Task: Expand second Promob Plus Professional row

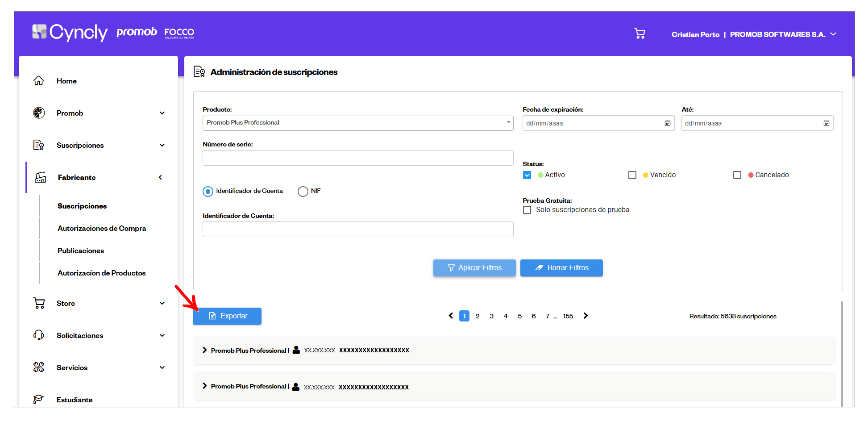Action: [205, 386]
